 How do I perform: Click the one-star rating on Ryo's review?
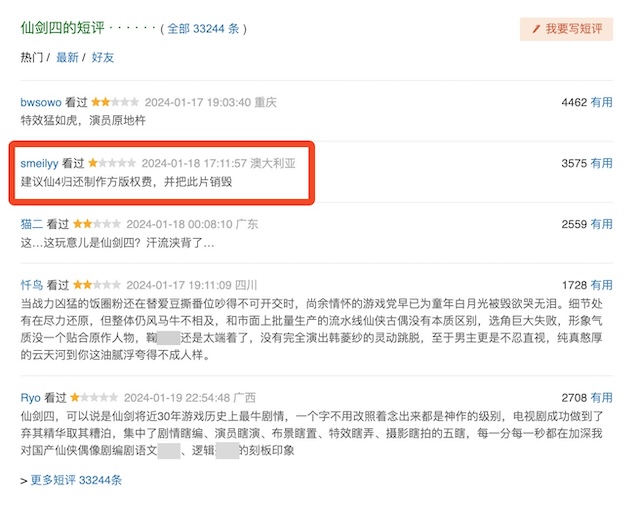pos(94,397)
